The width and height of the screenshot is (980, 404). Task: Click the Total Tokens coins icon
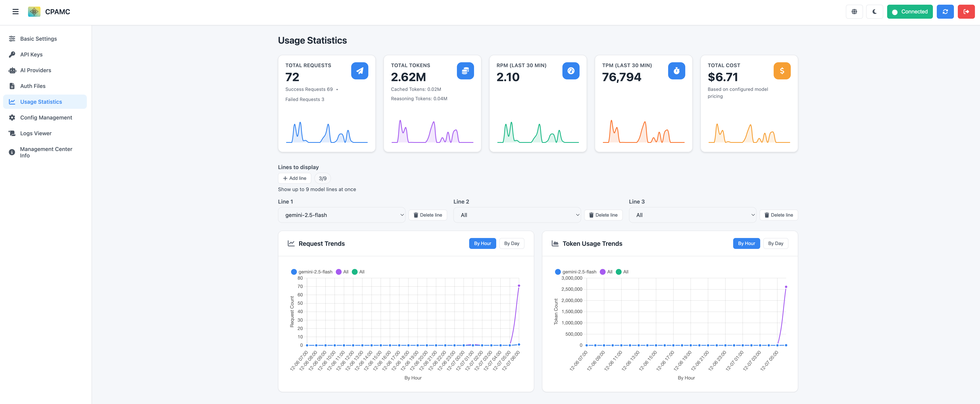point(465,71)
